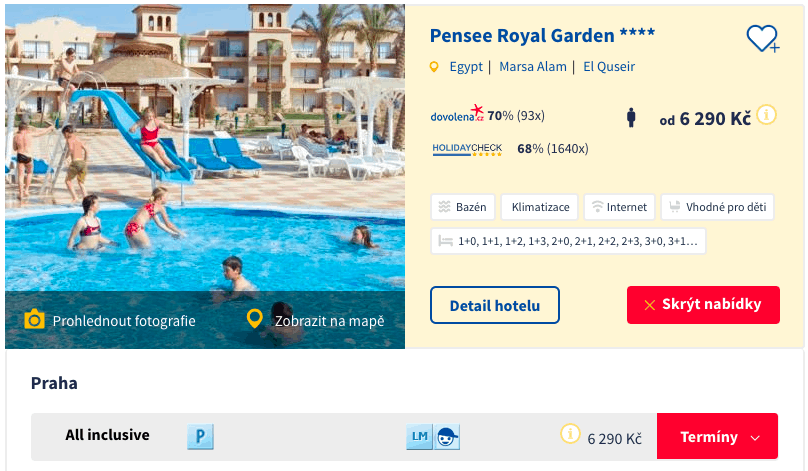Click the info icon in the All inclusive row

571,434
